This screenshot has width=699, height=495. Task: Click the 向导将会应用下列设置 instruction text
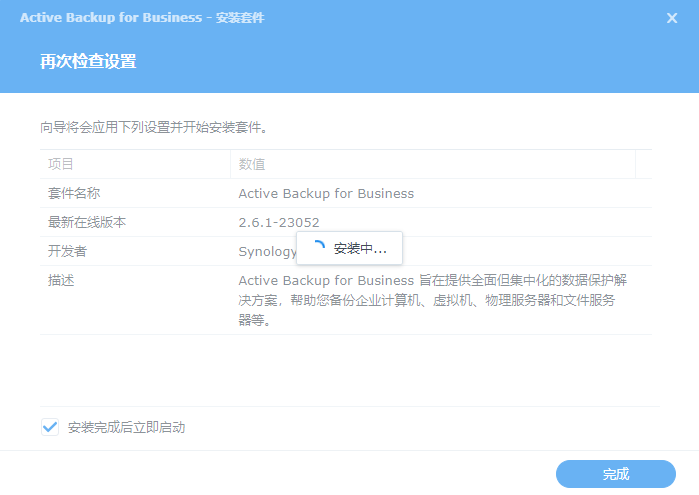coord(154,128)
